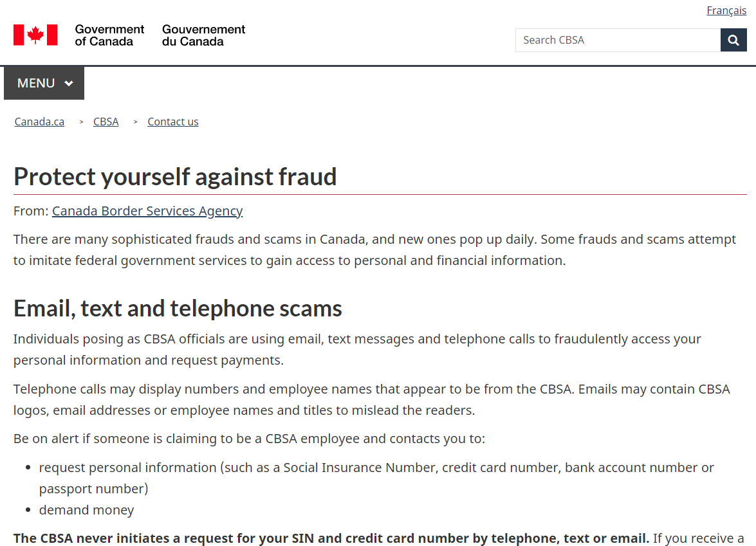Open the Canada.ca breadcrumb link

39,122
